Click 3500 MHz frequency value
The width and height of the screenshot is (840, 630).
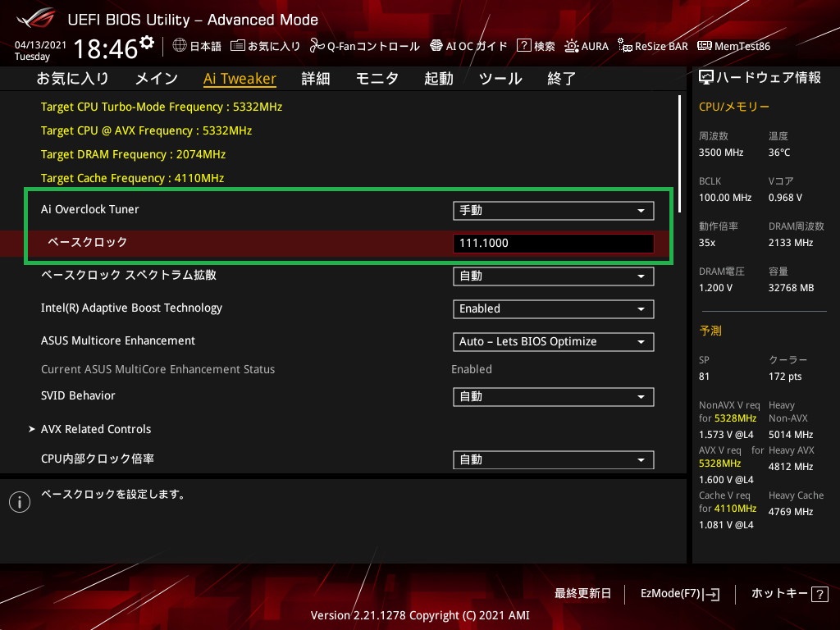pyautogui.click(x=720, y=153)
